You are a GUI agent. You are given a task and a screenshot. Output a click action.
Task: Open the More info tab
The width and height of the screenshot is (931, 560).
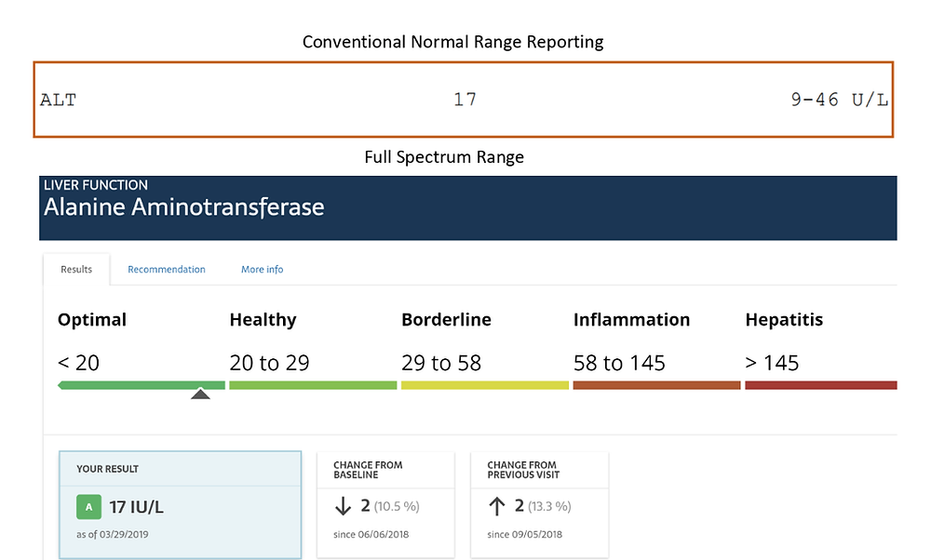click(x=262, y=269)
